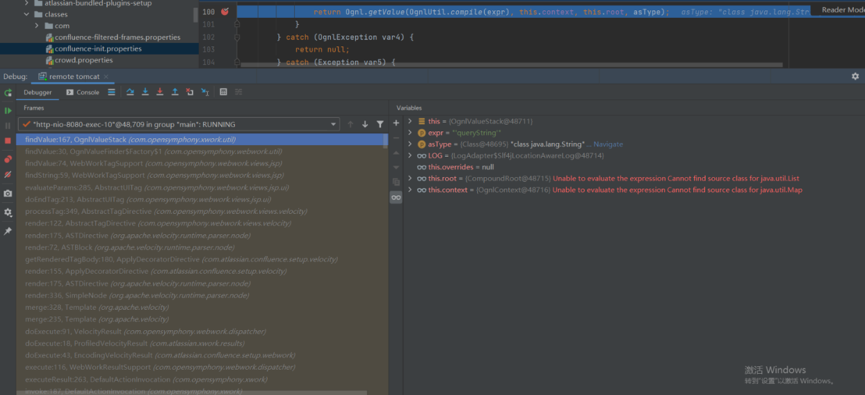Image resolution: width=865 pixels, height=395 pixels.
Task: Click the Run to Cursor icon
Action: (x=205, y=92)
